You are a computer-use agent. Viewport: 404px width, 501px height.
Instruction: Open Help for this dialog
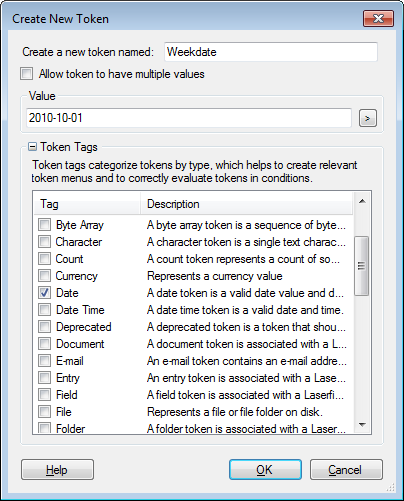(x=57, y=470)
